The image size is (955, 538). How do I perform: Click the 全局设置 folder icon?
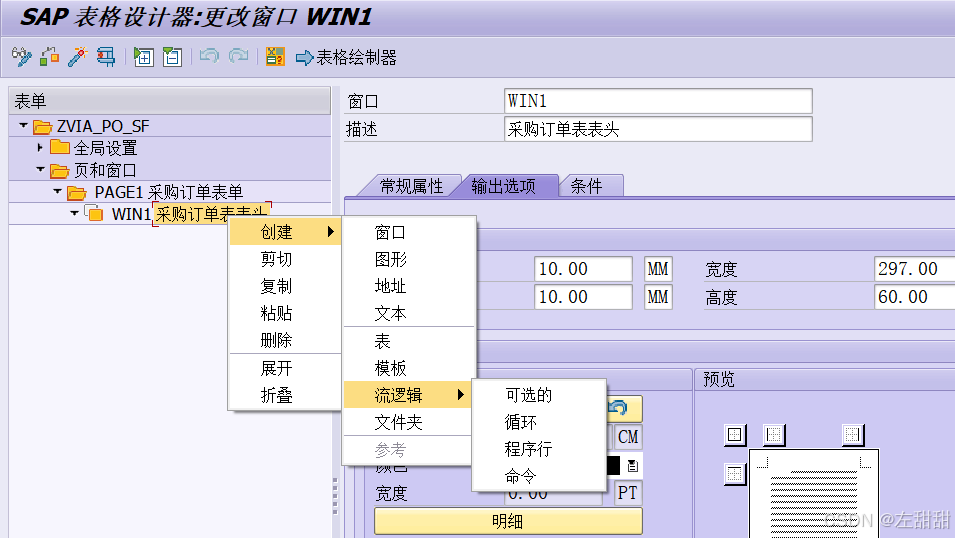[x=59, y=147]
